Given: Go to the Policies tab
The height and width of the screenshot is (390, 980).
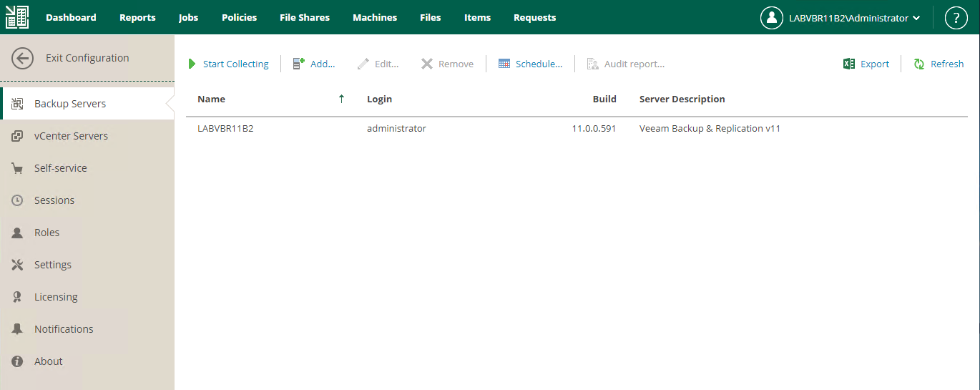Looking at the screenshot, I should click(239, 17).
